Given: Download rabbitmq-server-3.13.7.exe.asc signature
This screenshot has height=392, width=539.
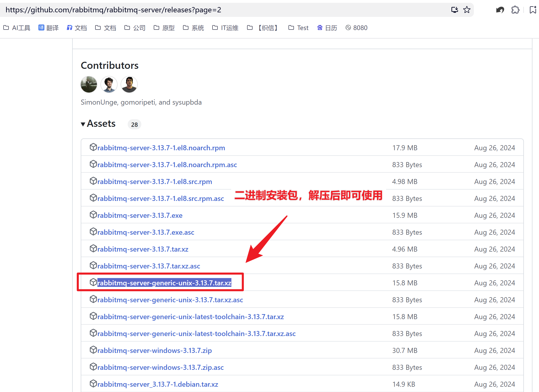Looking at the screenshot, I should [x=146, y=232].
